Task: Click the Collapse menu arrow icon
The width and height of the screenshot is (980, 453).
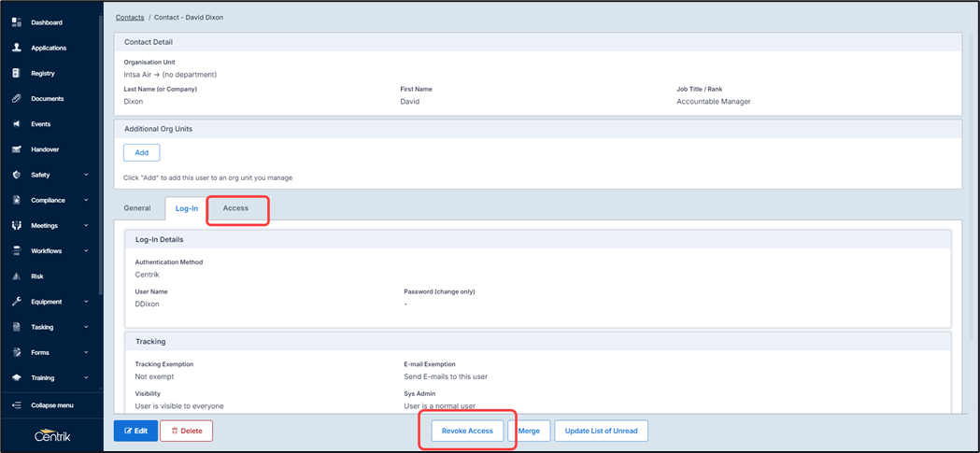Action: 17,404
